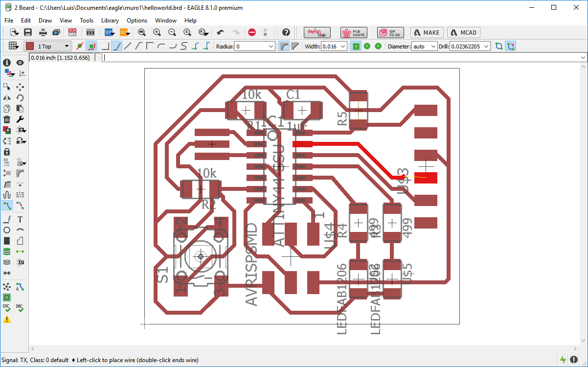Select the Text tool icon
Image resolution: width=588 pixels, height=367 pixels.
[x=20, y=219]
